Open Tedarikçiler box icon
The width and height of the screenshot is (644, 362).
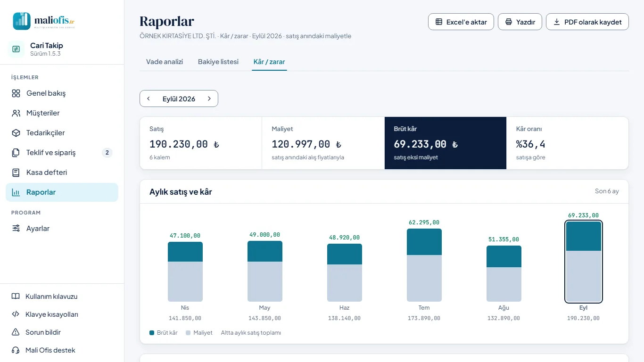[16, 133]
